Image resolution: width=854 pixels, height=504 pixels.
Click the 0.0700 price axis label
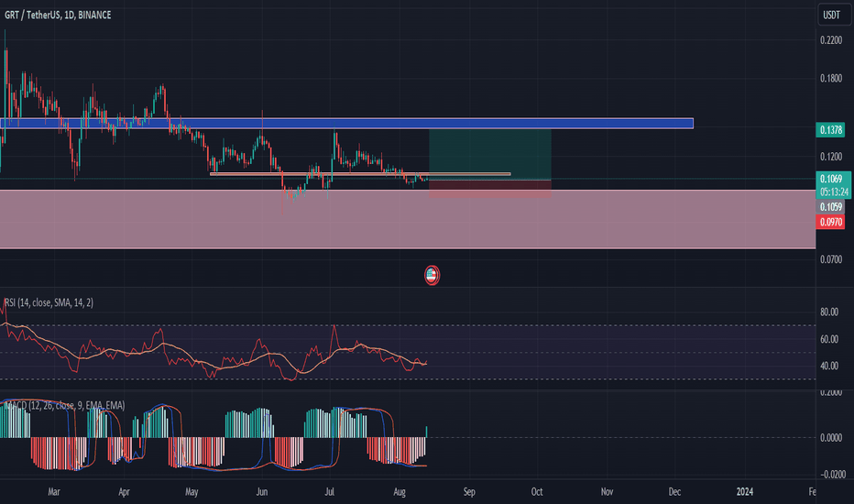point(831,259)
